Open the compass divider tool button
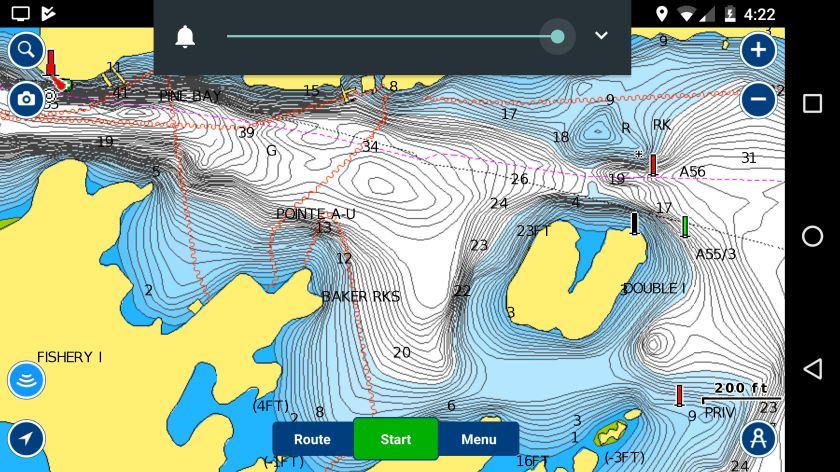Screen dimensions: 840x472 758,438
